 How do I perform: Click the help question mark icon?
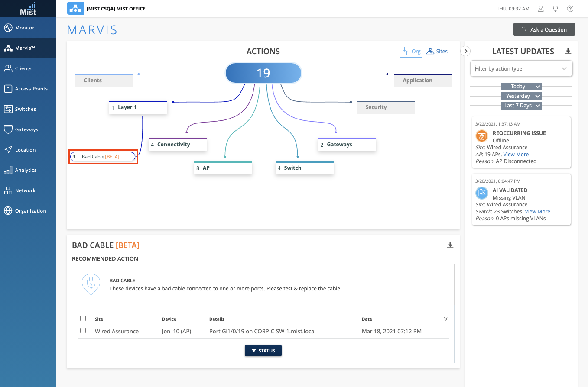tap(570, 9)
